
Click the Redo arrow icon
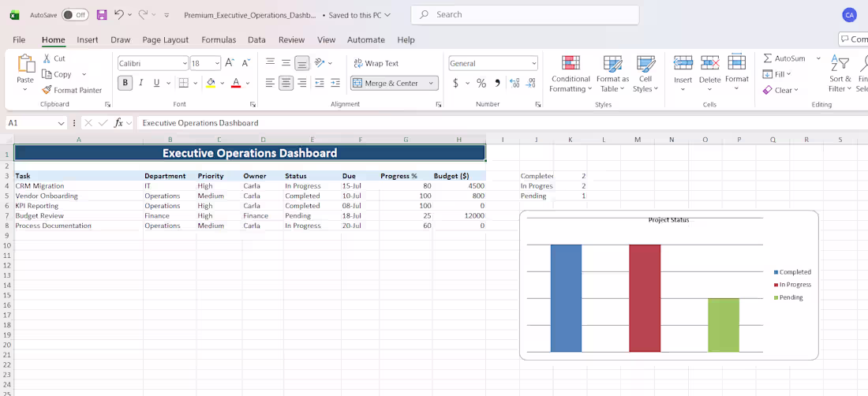pos(143,15)
